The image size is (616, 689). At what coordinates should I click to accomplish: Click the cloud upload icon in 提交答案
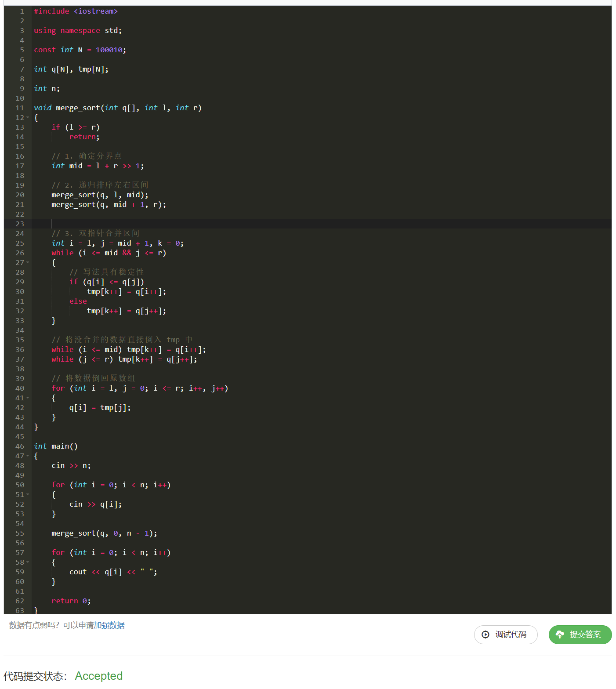pyautogui.click(x=560, y=635)
